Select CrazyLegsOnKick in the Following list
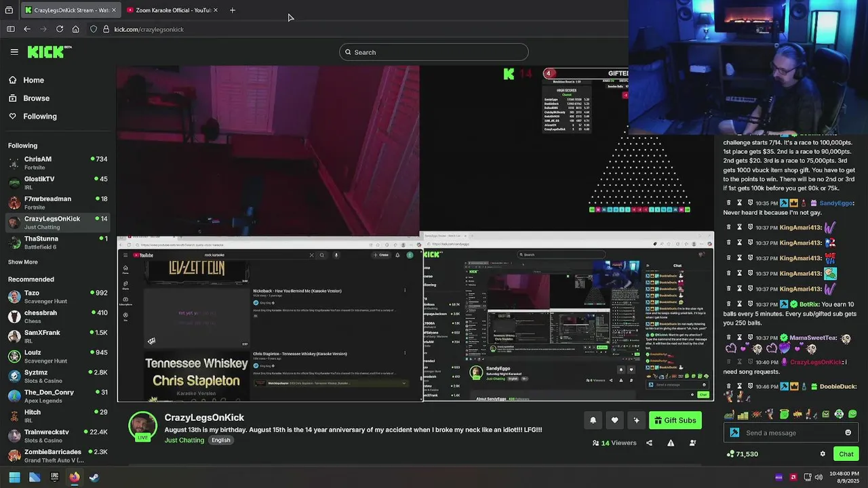Viewport: 868px width, 488px height. 58,222
